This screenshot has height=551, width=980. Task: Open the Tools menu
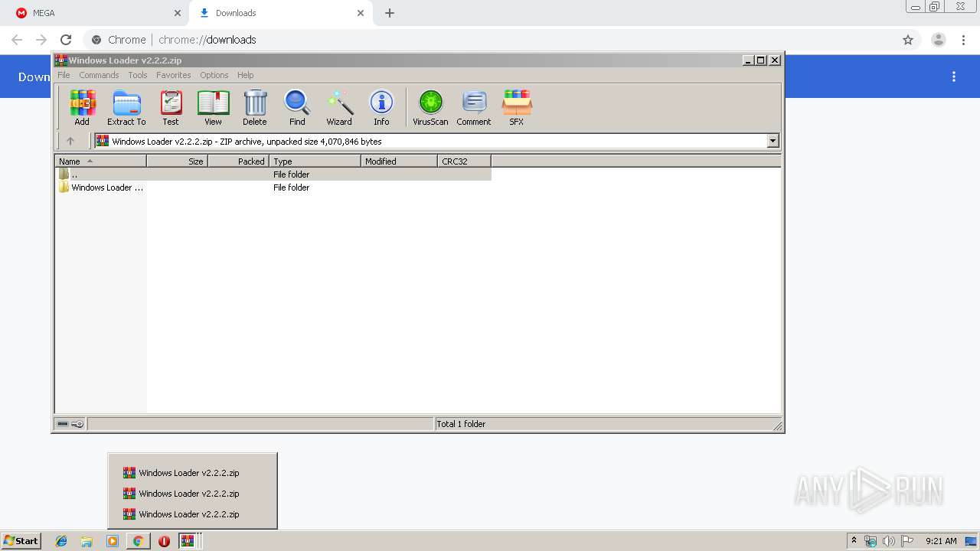pyautogui.click(x=138, y=75)
